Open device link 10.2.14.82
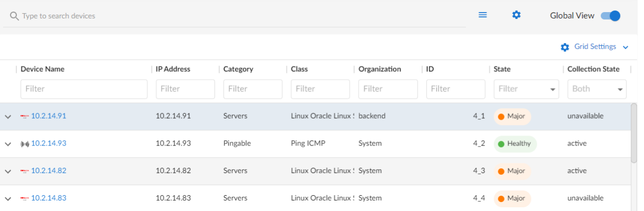644x211 pixels. point(49,171)
